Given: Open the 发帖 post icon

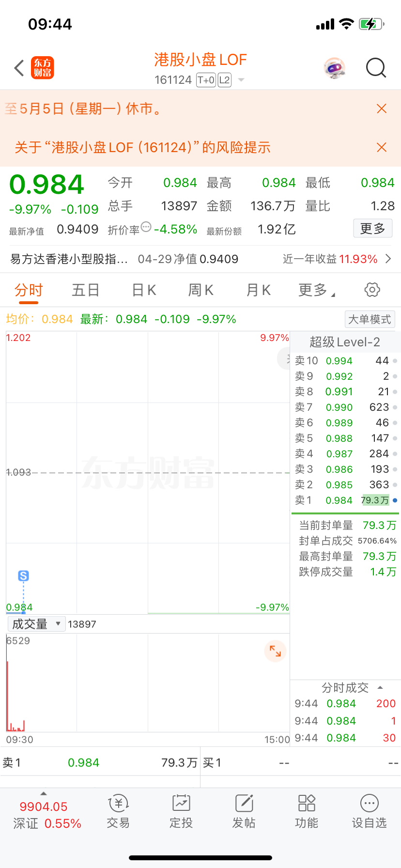Looking at the screenshot, I should (244, 812).
